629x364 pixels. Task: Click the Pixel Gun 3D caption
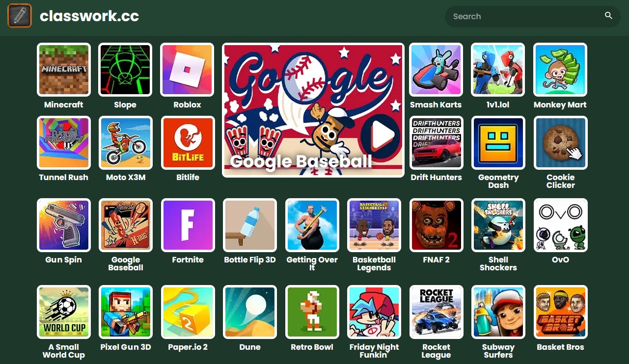pos(126,347)
